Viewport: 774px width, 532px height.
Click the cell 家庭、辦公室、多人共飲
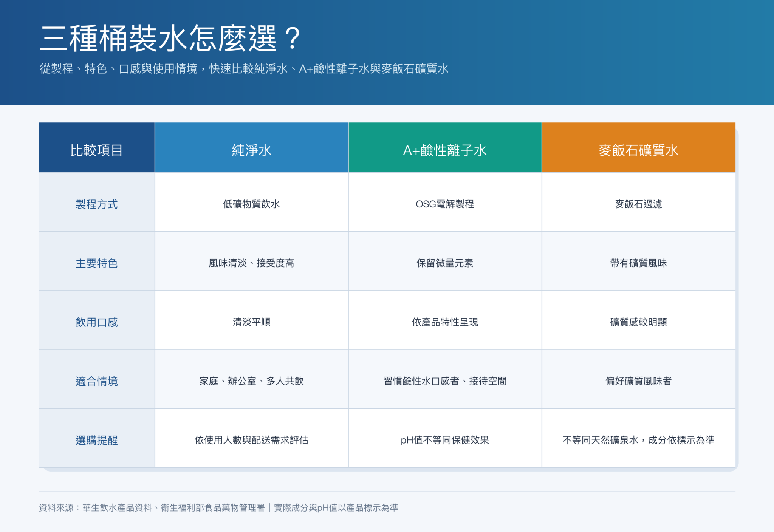pos(252,379)
